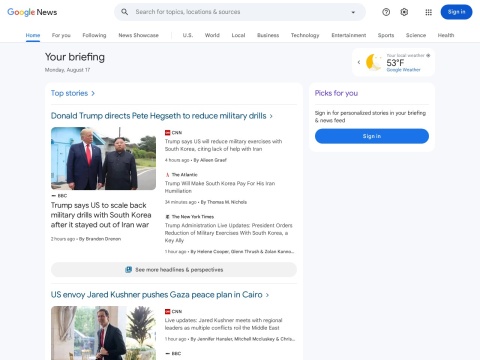The height and width of the screenshot is (360, 480).
Task: Select the Home tab
Action: click(x=33, y=35)
